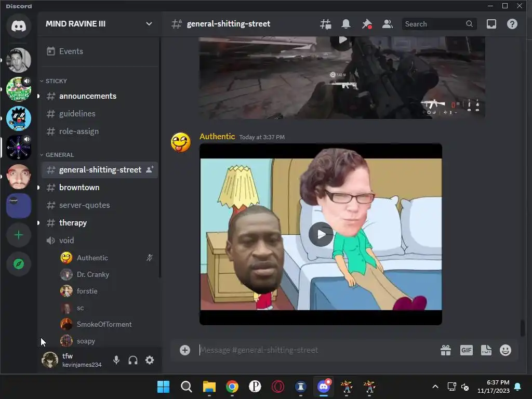Open notification settings bell in header
Image resolution: width=532 pixels, height=399 pixels.
click(x=346, y=24)
